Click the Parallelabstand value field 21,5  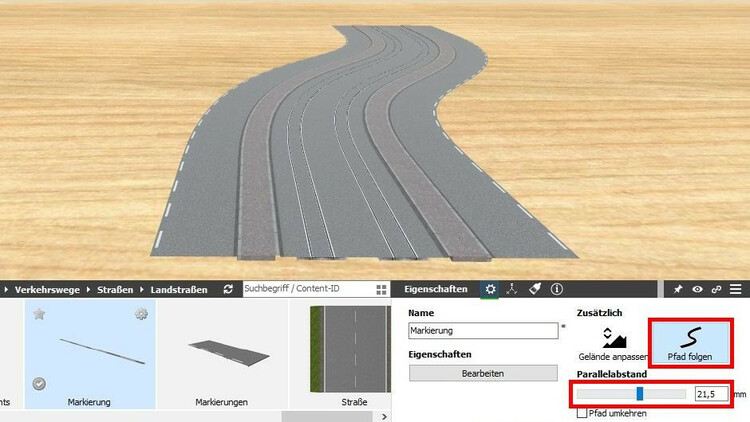tap(712, 394)
